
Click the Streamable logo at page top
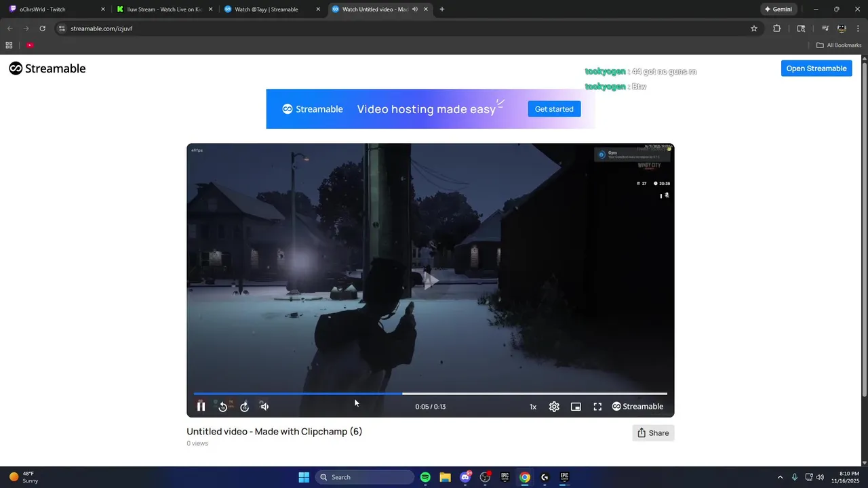click(x=47, y=68)
